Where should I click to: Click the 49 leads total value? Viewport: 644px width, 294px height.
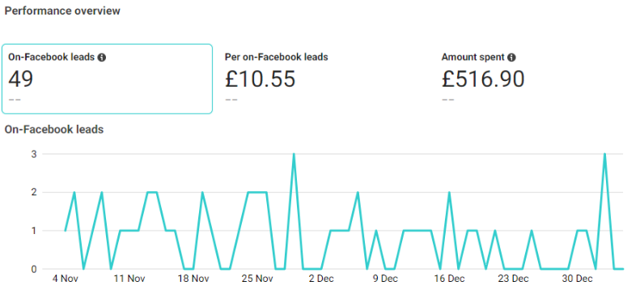pos(20,79)
